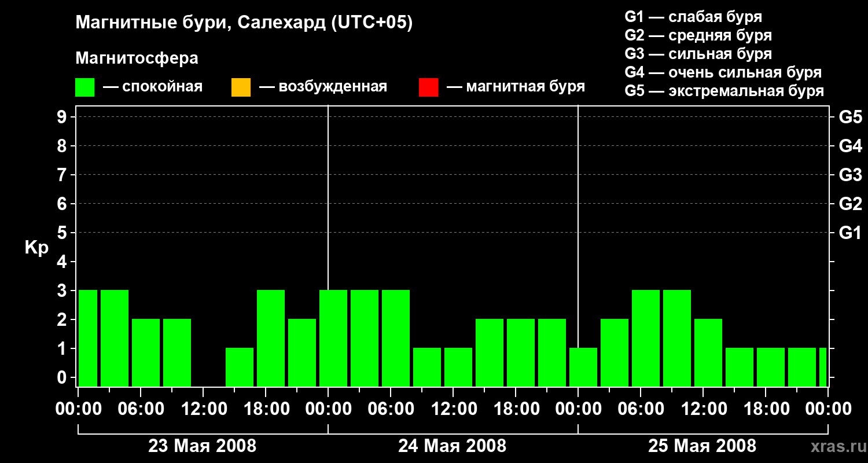Click the '25 Мая 2008' date label
868x463 pixels.
tap(703, 446)
